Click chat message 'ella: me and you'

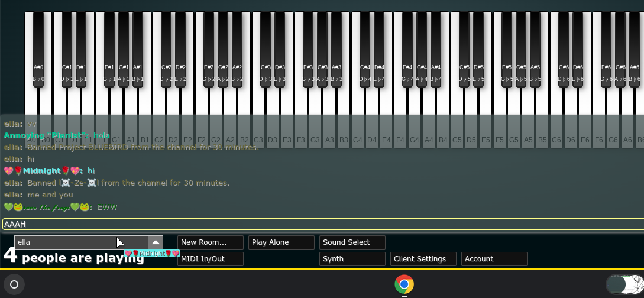tap(38, 195)
